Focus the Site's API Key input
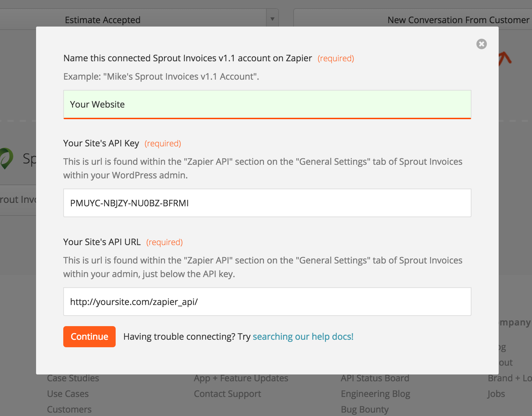Screen dimensions: 532x416 pos(267,203)
